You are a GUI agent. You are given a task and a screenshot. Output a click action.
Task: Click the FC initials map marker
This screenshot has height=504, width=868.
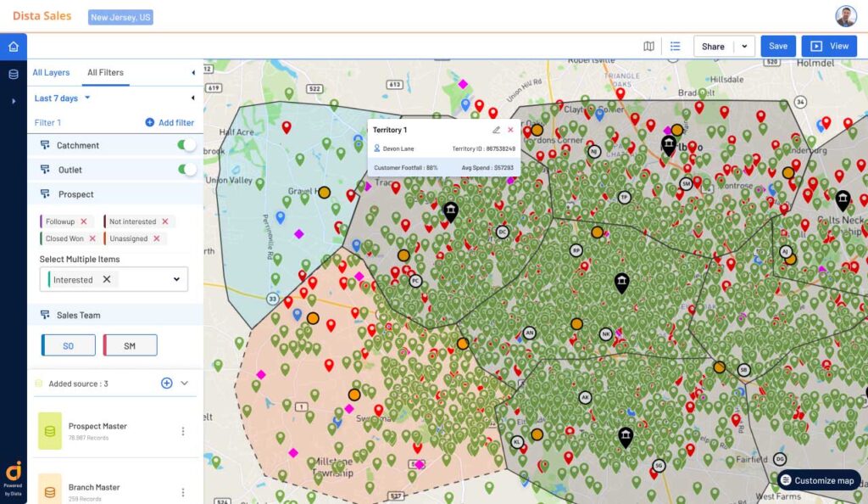point(415,281)
